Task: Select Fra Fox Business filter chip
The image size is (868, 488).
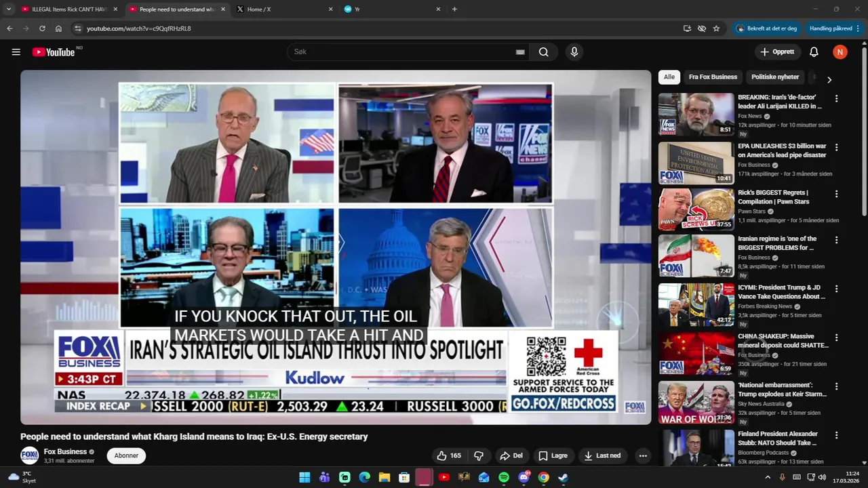Action: tap(713, 77)
